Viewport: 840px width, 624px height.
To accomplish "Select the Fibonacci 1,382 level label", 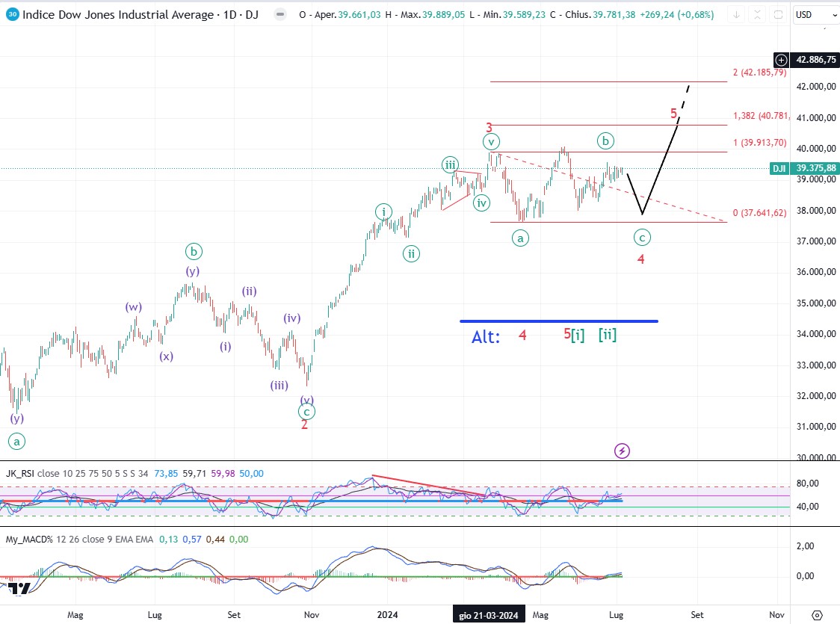I will 760,116.
